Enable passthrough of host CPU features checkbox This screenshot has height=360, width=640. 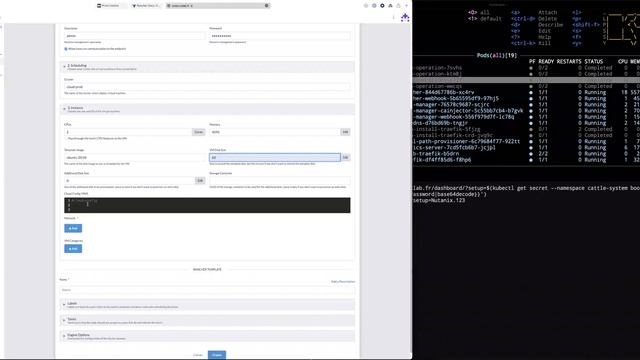[66, 139]
